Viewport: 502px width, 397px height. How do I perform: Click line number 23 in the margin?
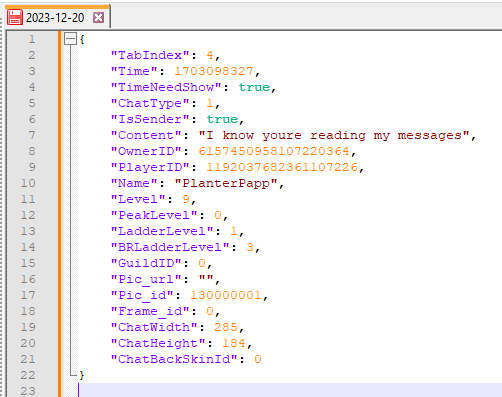click(28, 391)
